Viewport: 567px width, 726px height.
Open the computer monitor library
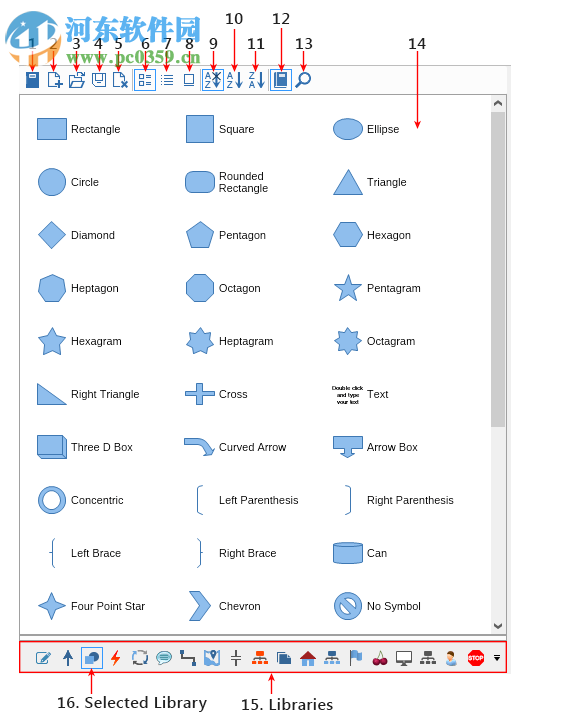(404, 657)
